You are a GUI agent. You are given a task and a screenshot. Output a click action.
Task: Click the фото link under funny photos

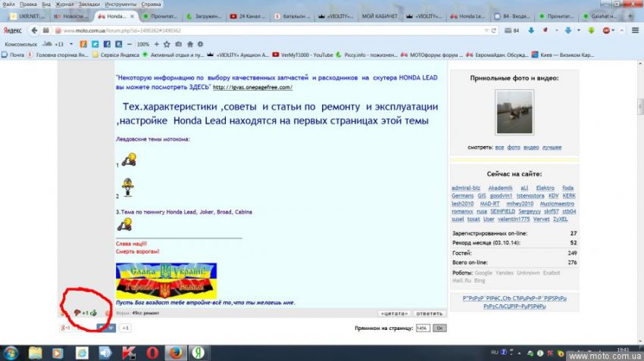tap(514, 148)
